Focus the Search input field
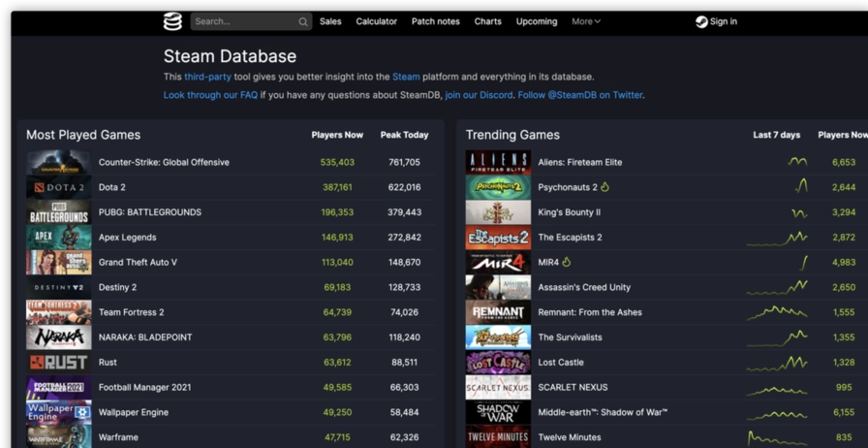The width and height of the screenshot is (868, 448). coord(251,21)
